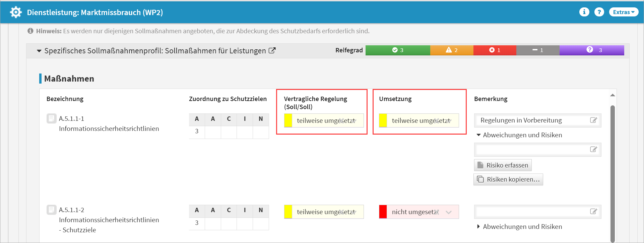The height and width of the screenshot is (243, 644).
Task: Open the Extras menu
Action: coord(624,12)
